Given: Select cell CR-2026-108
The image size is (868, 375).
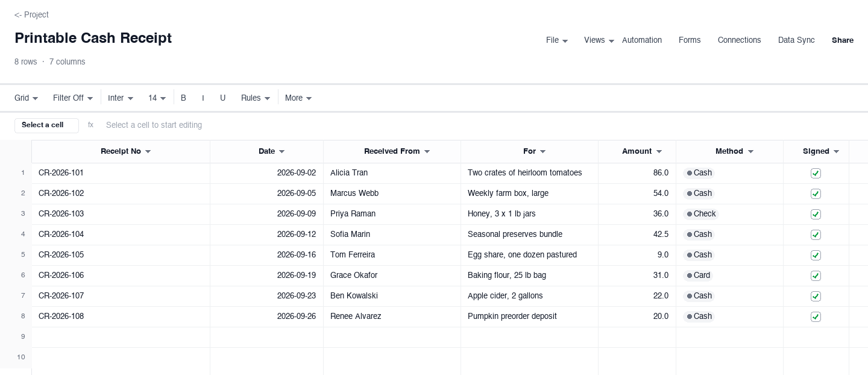Looking at the screenshot, I should 121,317.
